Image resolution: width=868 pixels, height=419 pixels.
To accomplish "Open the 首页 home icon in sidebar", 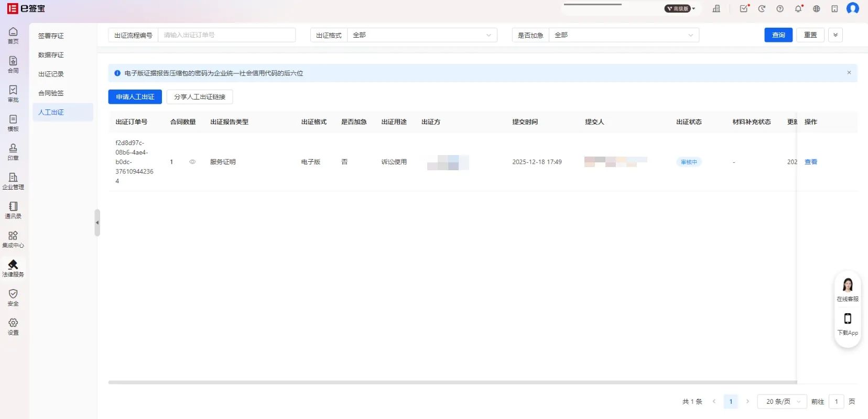I will click(13, 36).
